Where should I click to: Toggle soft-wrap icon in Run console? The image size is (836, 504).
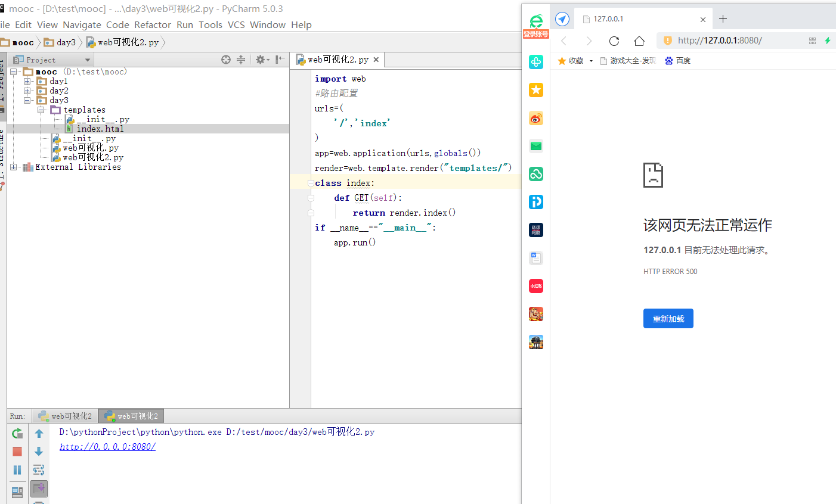click(39, 470)
